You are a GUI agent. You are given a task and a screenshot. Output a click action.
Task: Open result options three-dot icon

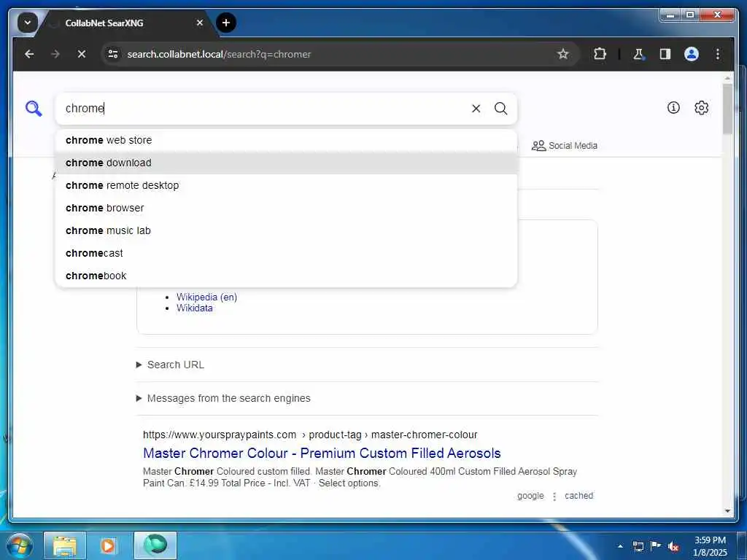(554, 496)
